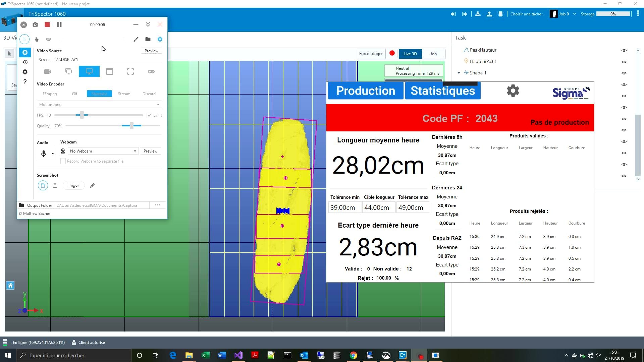
Task: Open the Statistiques page
Action: (443, 91)
